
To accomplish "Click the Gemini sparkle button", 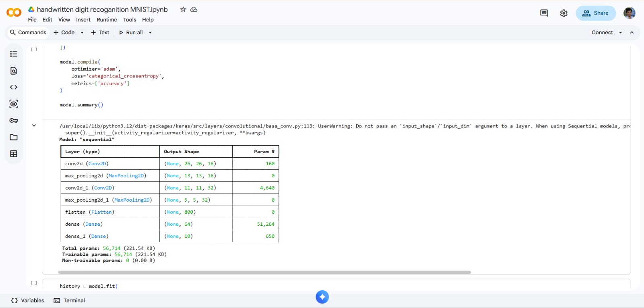I will tap(322, 297).
